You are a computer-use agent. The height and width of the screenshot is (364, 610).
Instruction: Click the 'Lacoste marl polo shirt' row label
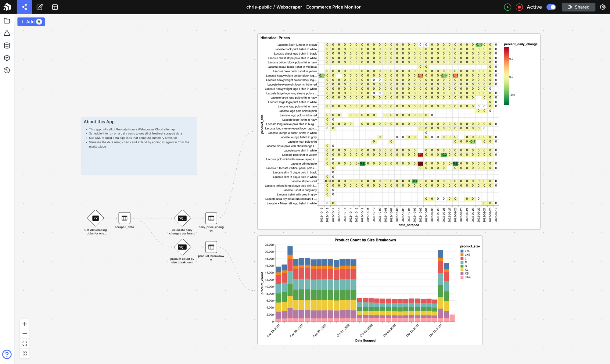(x=302, y=142)
